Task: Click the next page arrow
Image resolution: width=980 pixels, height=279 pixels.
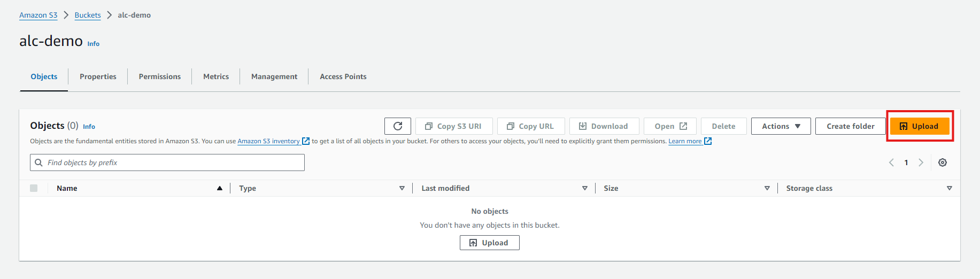Action: click(921, 162)
